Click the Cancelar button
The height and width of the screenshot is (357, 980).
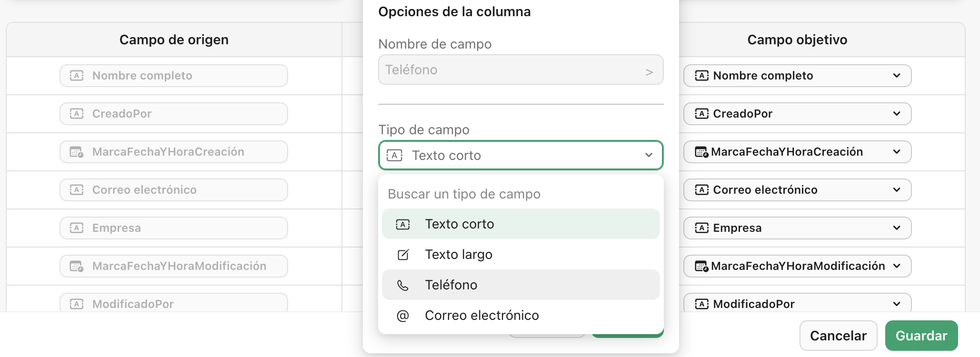tap(838, 335)
